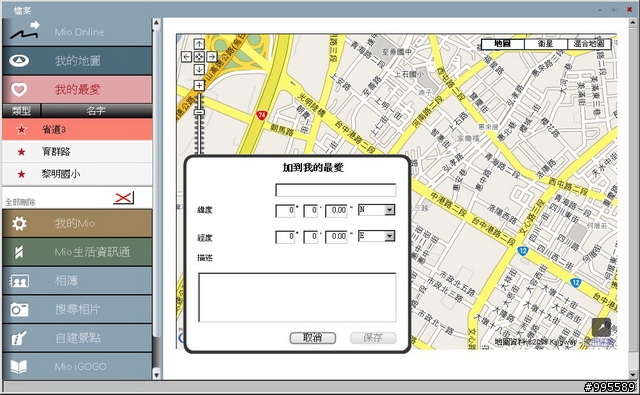Open 自建景點 custom POI section
This screenshot has height=395, width=640.
77,337
